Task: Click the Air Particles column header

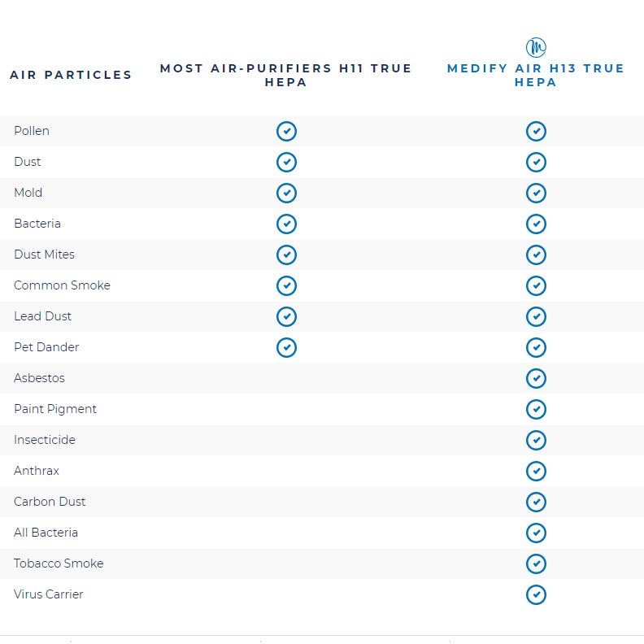Action: [x=71, y=75]
